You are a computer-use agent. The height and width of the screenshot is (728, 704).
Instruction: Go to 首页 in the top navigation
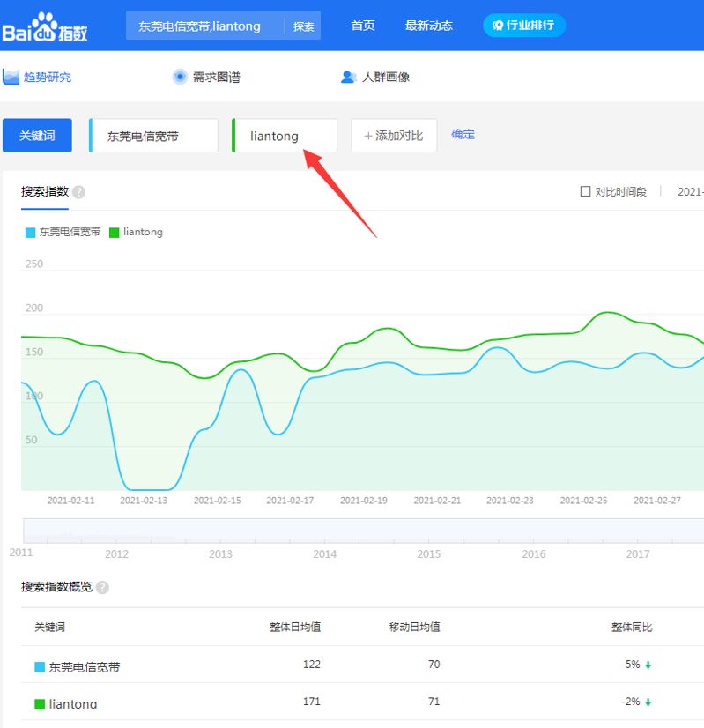point(363,26)
